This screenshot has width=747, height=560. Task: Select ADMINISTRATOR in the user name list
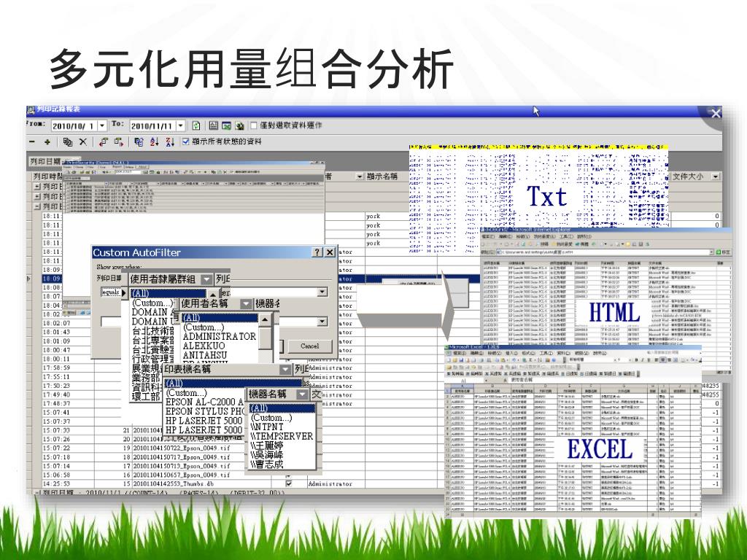[219, 337]
